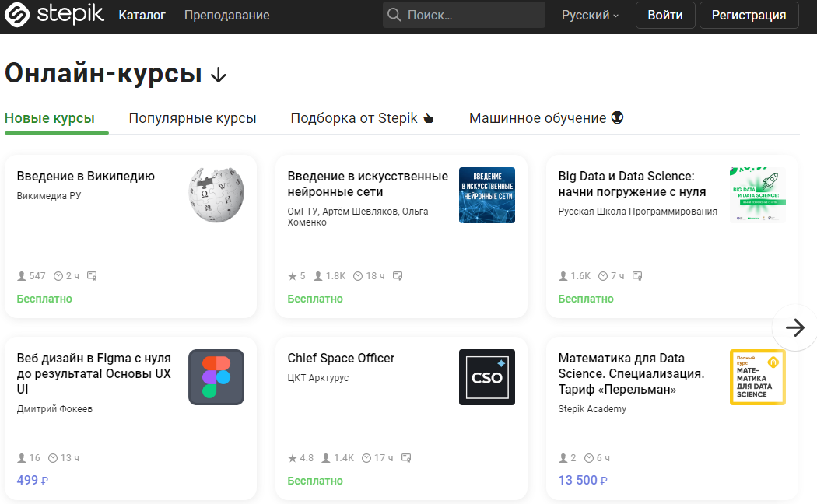Click learners icon showing 16 on Figma card
Viewport: 817px width, 504px height.
21,458
